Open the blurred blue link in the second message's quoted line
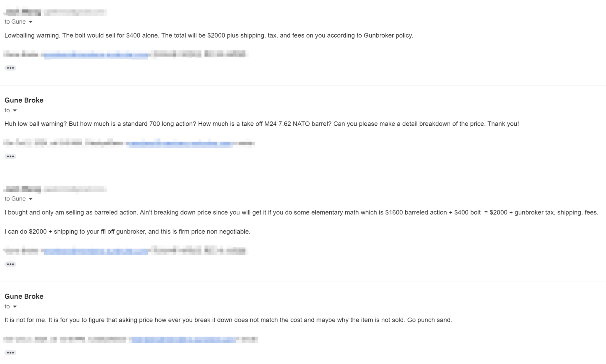This screenshot has width=606, height=364. [x=180, y=143]
